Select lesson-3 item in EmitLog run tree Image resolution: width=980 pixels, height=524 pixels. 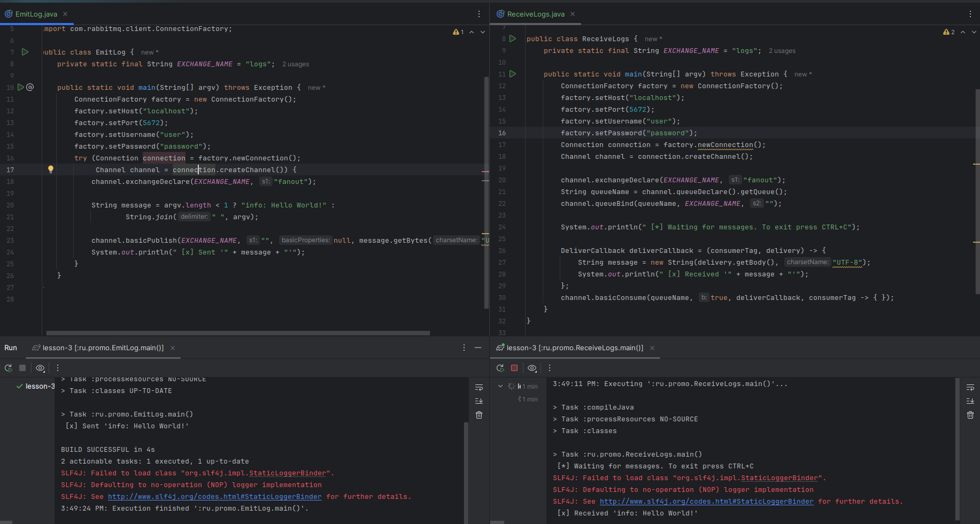pyautogui.click(x=35, y=386)
